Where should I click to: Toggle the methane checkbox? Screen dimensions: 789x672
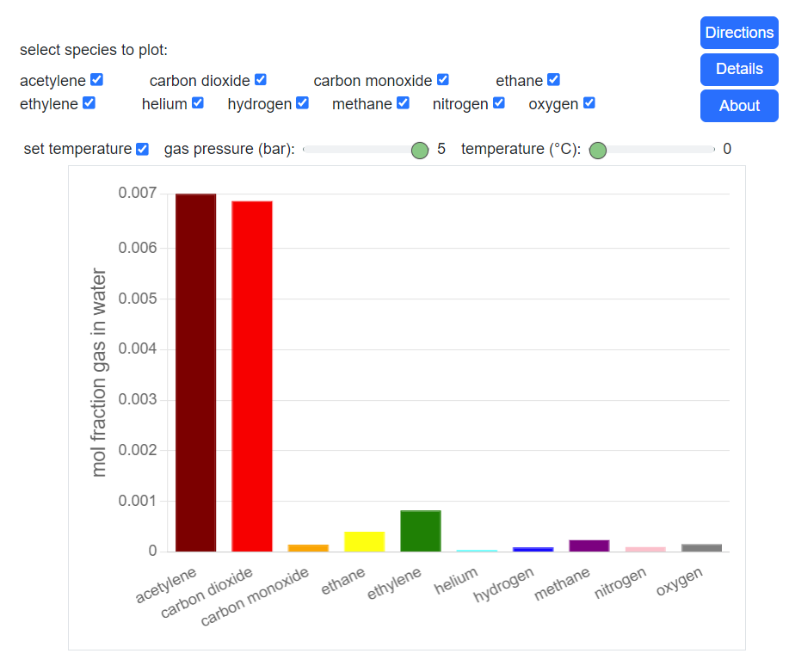403,103
